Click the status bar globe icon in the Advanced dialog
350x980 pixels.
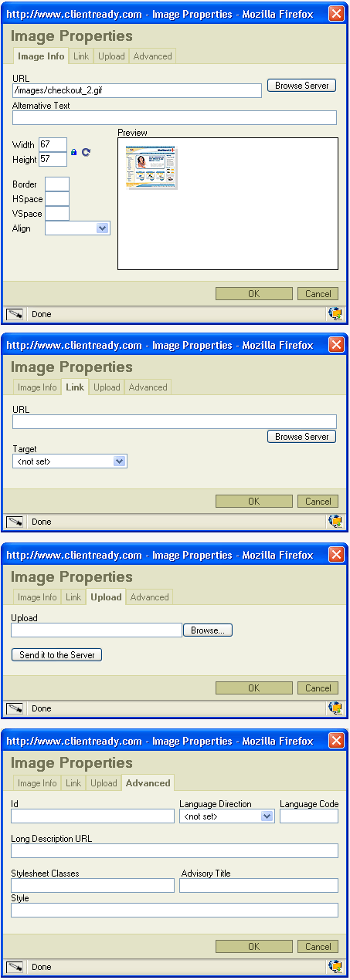335,967
